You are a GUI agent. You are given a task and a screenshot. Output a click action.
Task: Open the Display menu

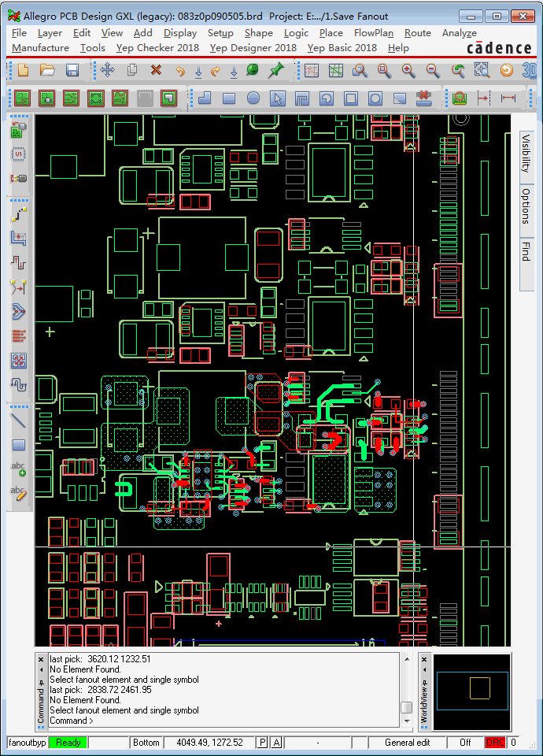(180, 33)
